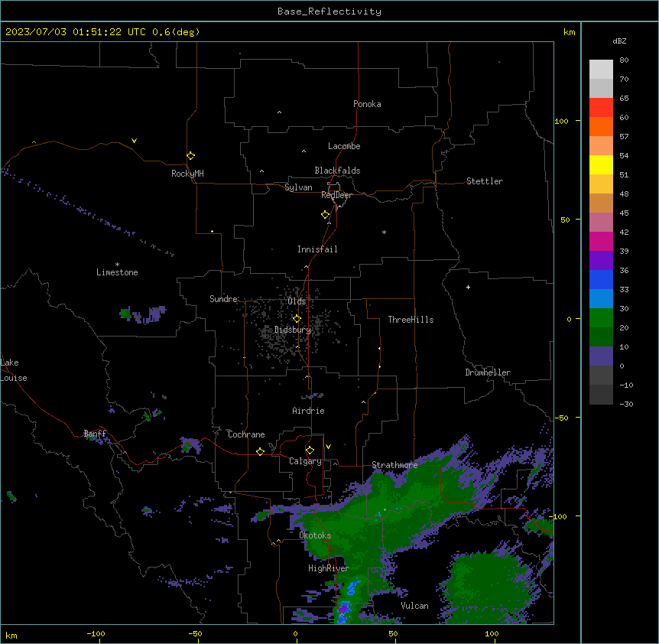This screenshot has width=659, height=644.
Task: Click the Calgary label
Action: [305, 461]
